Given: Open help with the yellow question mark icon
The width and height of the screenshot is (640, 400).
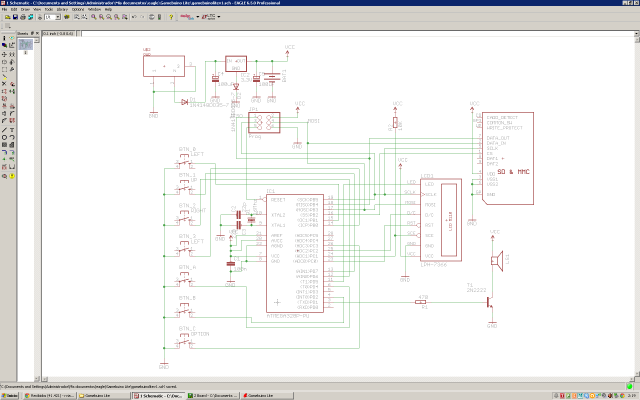Looking at the screenshot, I should pyautogui.click(x=171, y=17).
